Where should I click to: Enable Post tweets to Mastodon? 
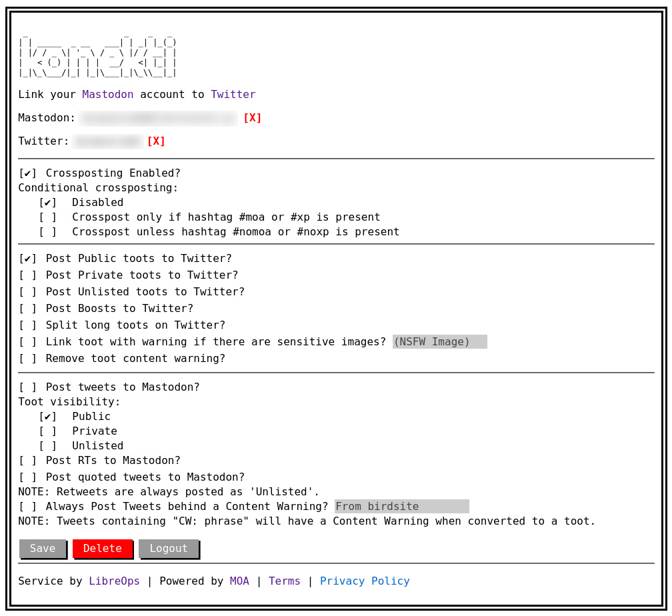[x=28, y=387]
